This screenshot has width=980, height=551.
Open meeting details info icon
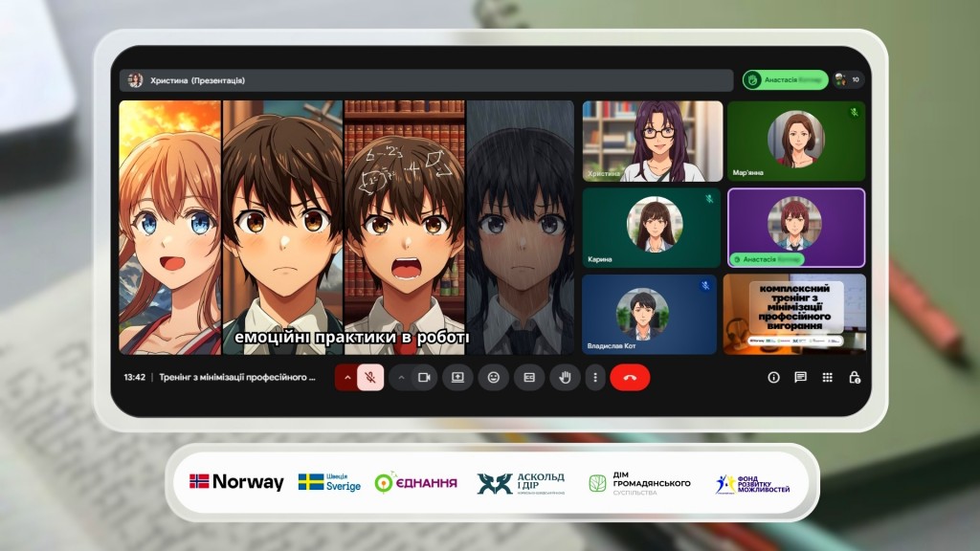click(x=773, y=377)
